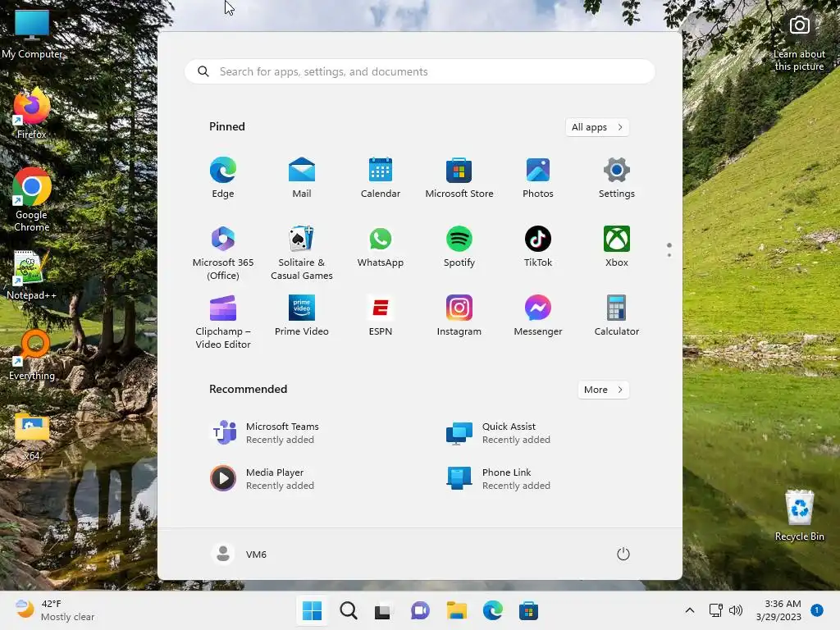Open the VM6 user account menu
This screenshot has width=840, height=630.
239,554
